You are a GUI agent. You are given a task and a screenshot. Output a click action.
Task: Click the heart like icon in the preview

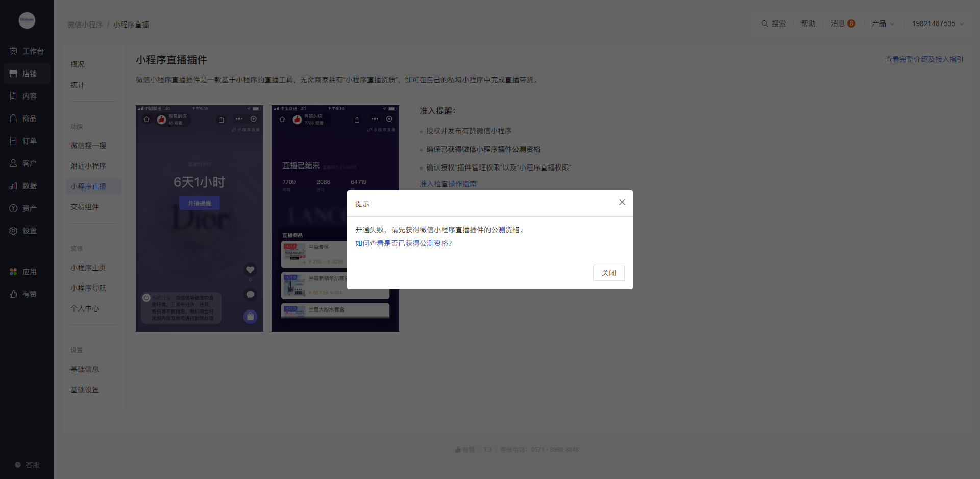coord(250,269)
